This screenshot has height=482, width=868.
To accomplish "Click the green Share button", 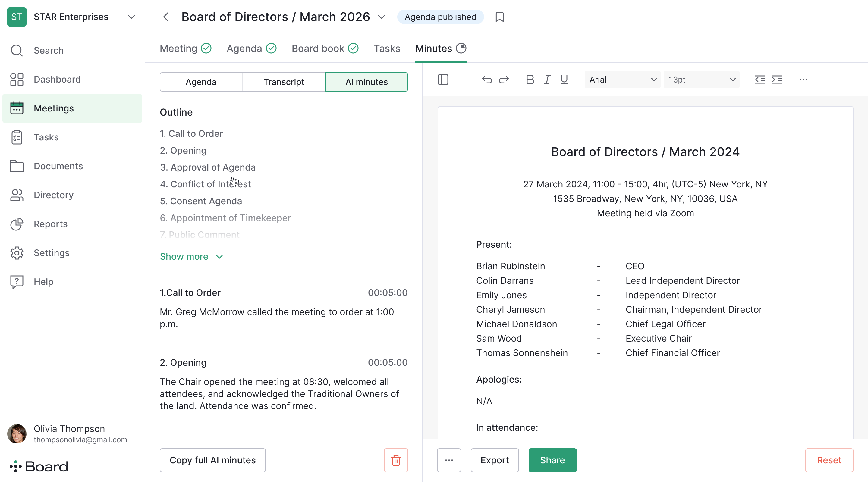I will (x=552, y=460).
